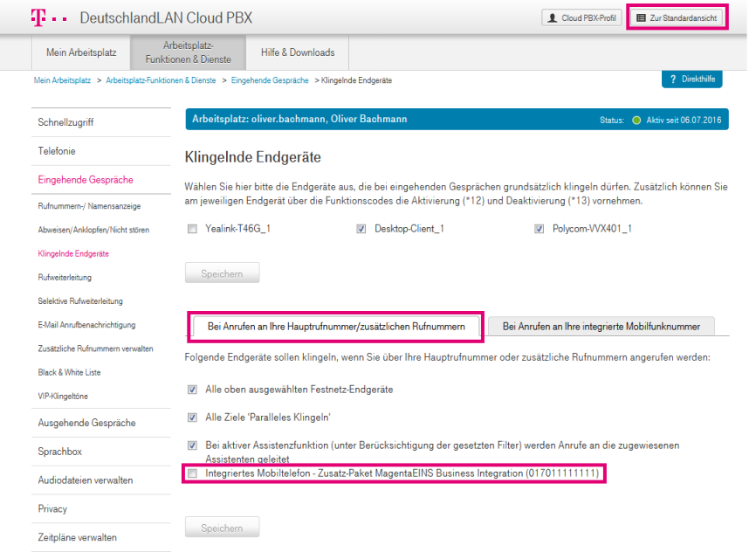Open Ausgehende Gespräche sidebar section
The width and height of the screenshot is (756, 552).
click(x=101, y=423)
